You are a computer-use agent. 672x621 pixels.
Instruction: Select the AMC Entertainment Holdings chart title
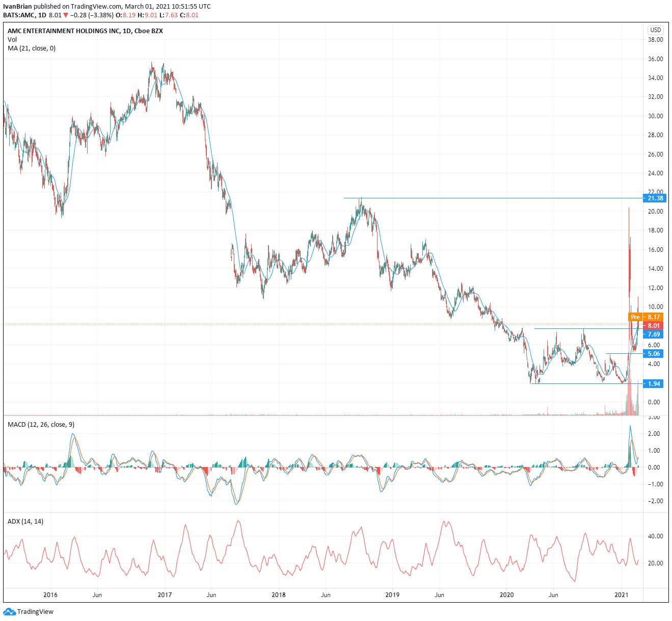(x=85, y=31)
